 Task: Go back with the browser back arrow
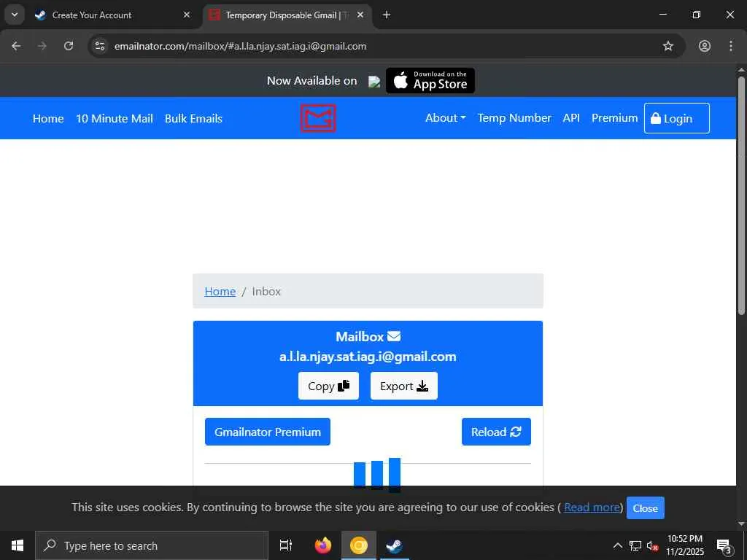click(16, 46)
